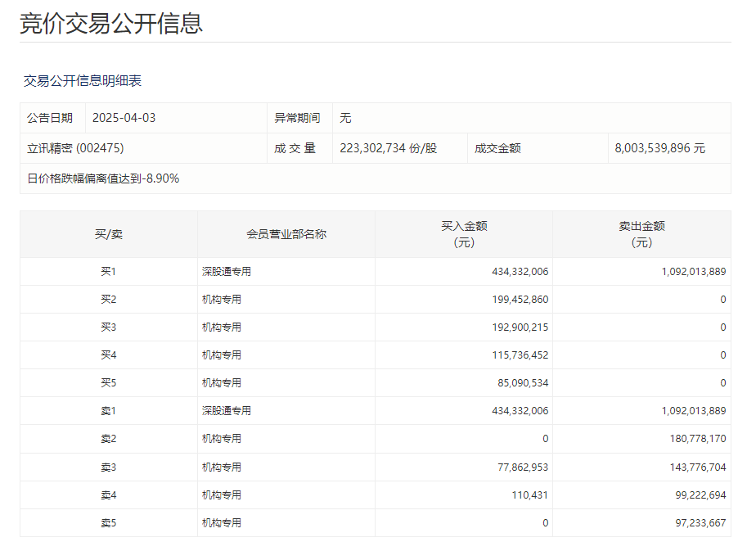Select the sell amount 143,776,704
The width and height of the screenshot is (756, 551).
point(698,467)
